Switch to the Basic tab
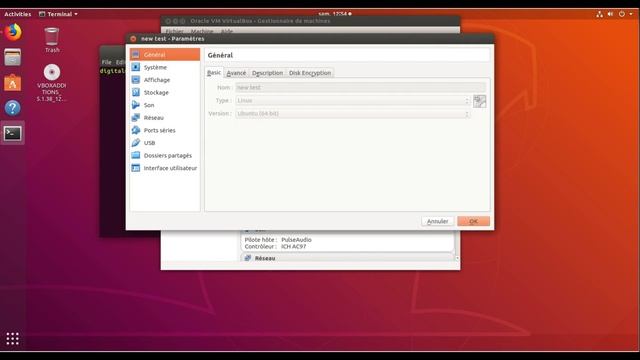640x360 pixels. pyautogui.click(x=214, y=73)
